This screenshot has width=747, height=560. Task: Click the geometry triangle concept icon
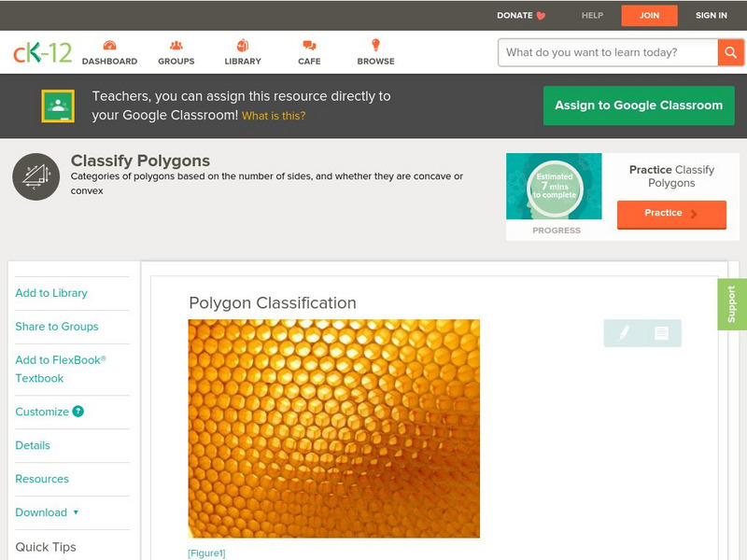tap(35, 176)
